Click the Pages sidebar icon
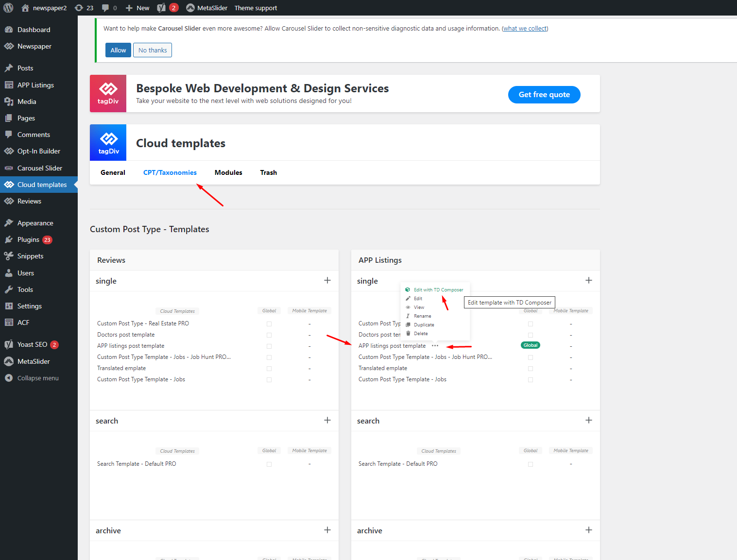737x560 pixels. [x=9, y=118]
